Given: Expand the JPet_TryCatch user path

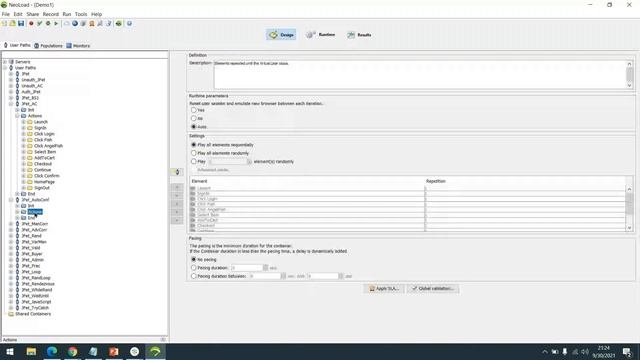Looking at the screenshot, I should click(11, 308).
